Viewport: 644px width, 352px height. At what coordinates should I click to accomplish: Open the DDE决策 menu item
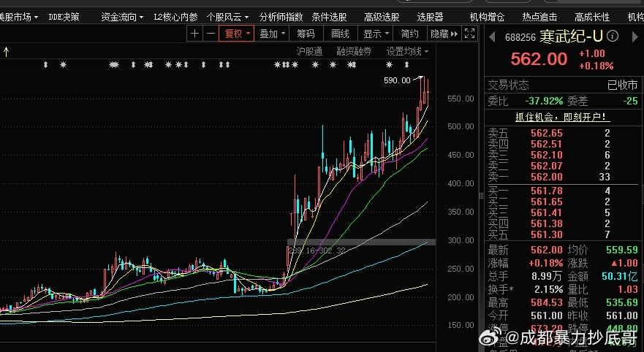pos(64,17)
